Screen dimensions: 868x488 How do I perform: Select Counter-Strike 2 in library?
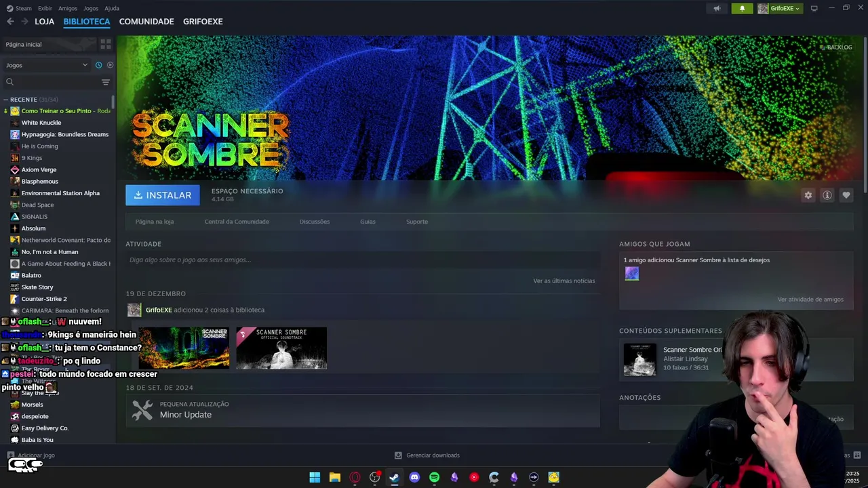pyautogui.click(x=44, y=299)
